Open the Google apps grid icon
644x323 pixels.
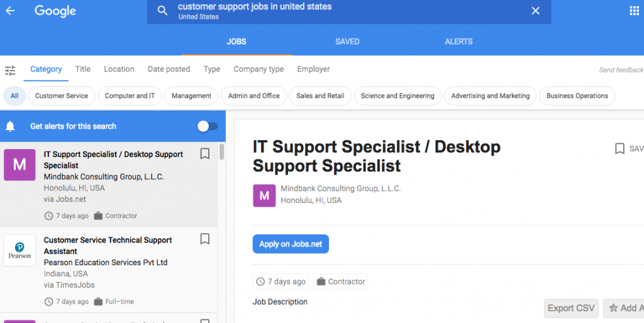point(634,11)
